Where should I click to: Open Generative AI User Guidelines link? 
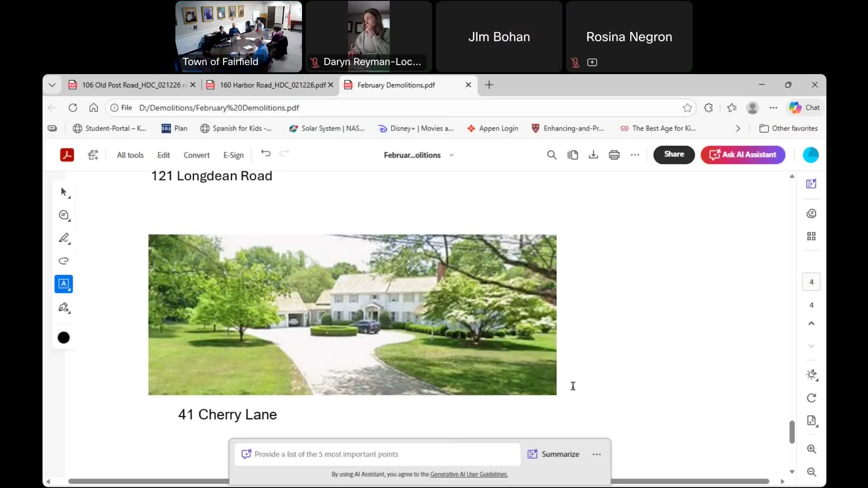469,474
